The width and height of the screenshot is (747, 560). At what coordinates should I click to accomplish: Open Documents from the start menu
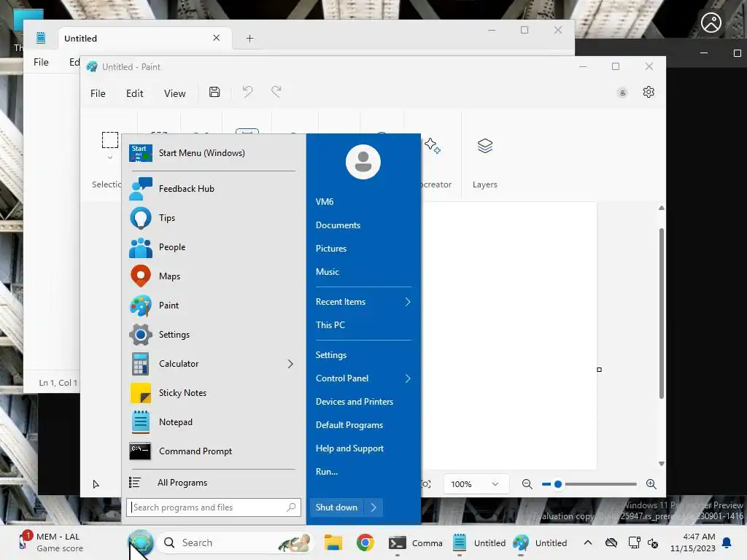click(x=338, y=225)
